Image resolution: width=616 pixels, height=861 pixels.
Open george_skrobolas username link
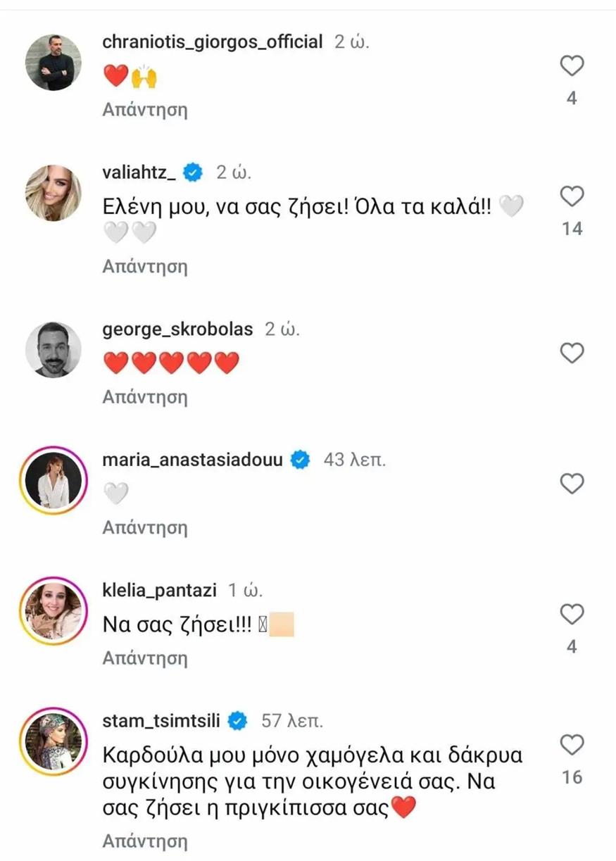tap(177, 329)
